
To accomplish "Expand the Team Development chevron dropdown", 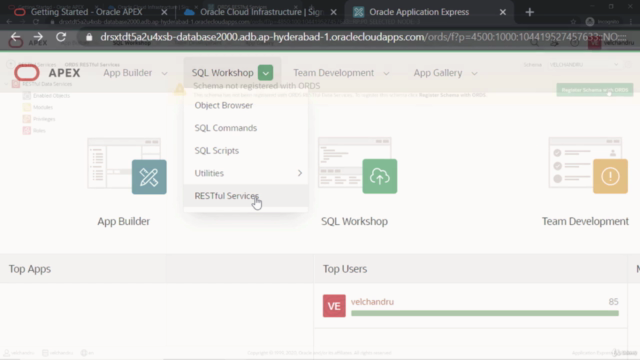I will 386,73.
